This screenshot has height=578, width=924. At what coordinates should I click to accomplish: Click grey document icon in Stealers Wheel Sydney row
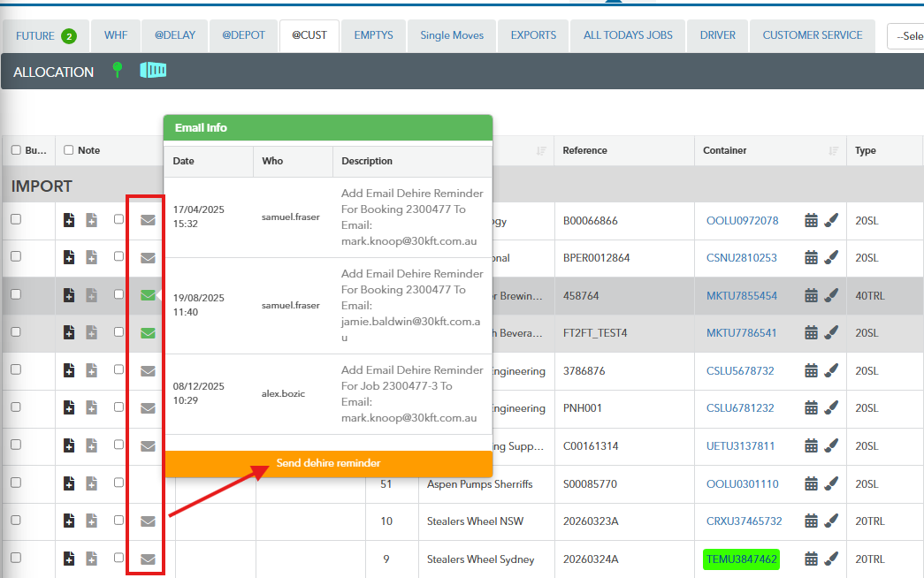pos(91,559)
